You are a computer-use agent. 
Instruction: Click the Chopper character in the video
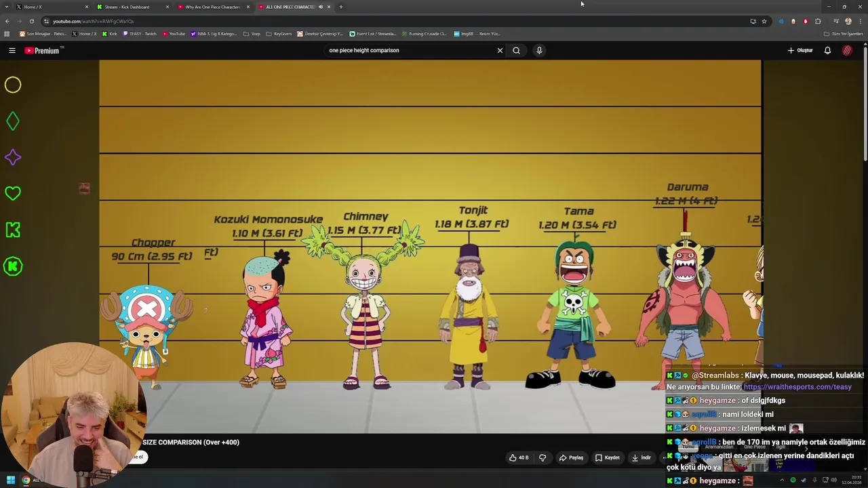coord(147,336)
